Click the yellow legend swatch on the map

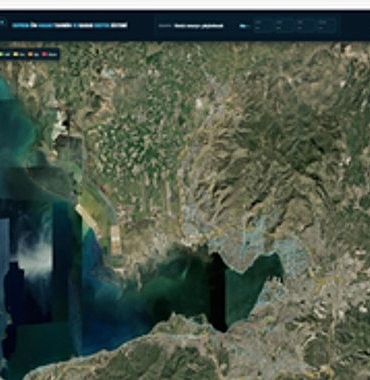tap(16, 54)
